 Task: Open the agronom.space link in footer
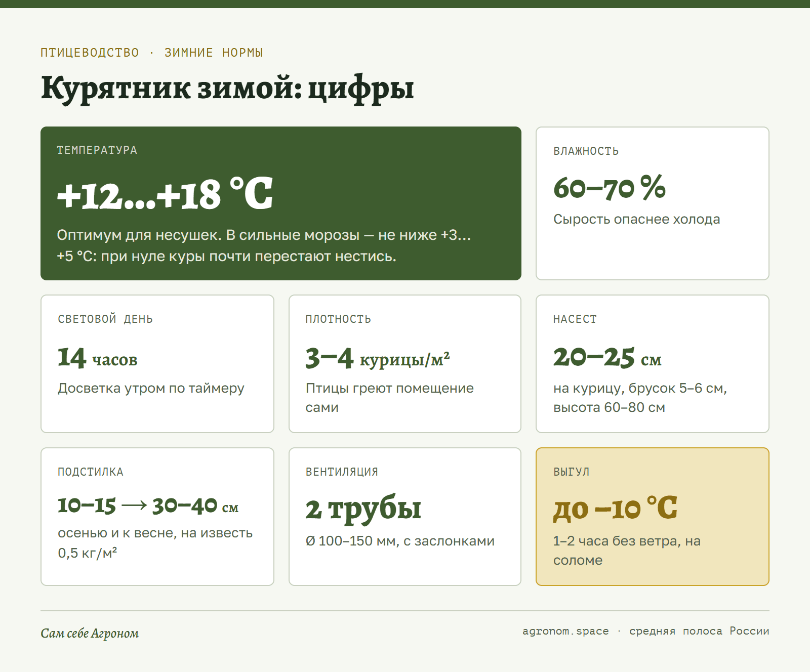565,631
